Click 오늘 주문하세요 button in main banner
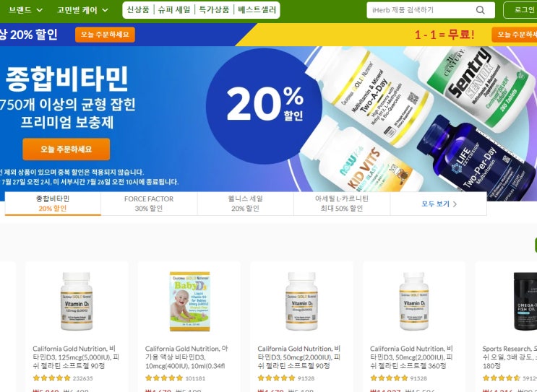Image resolution: width=537 pixels, height=392 pixels. pos(66,149)
